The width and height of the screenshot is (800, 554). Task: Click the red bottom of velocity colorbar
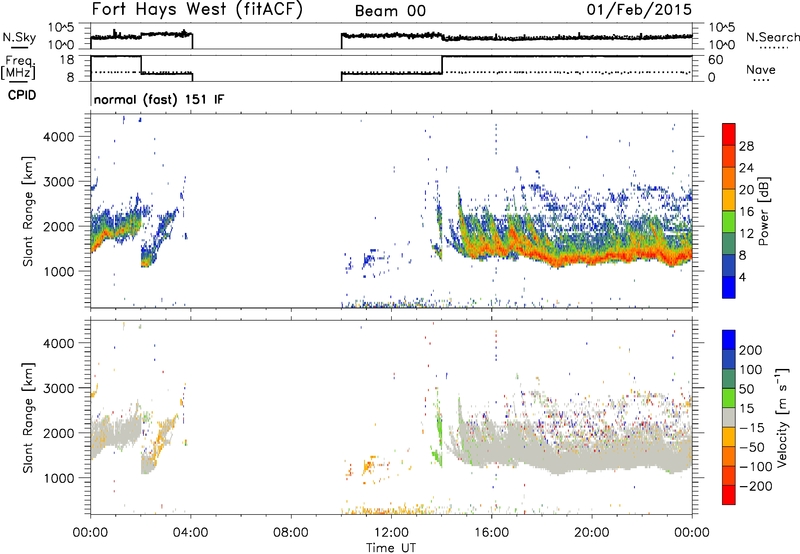729,495
